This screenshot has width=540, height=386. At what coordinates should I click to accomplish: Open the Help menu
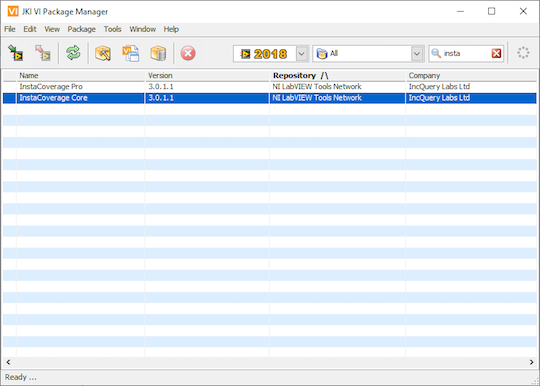tap(171, 29)
